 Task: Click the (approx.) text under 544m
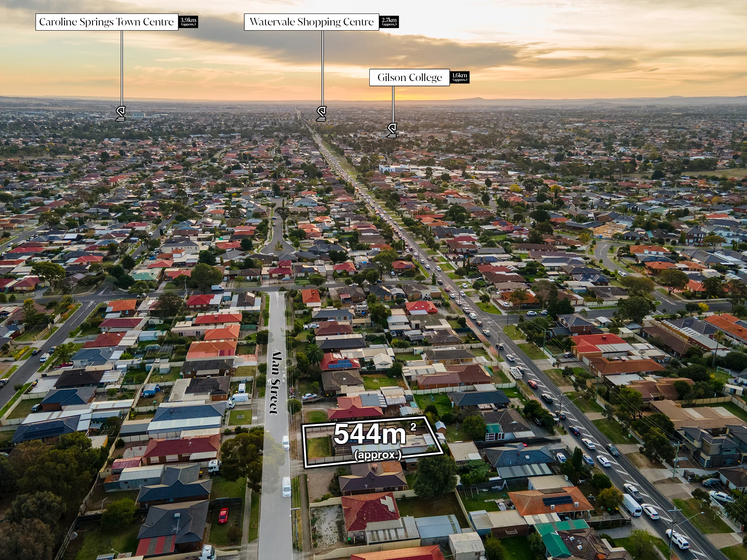[378, 455]
